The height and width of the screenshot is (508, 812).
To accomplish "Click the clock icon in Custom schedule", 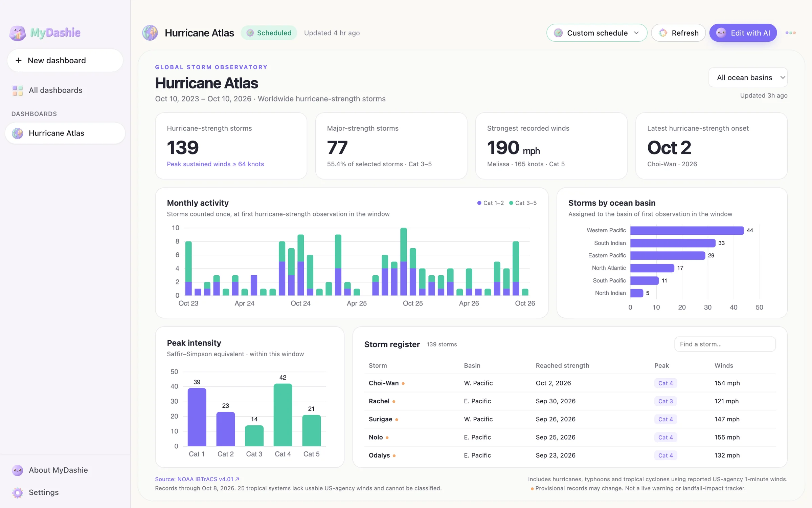I will tap(558, 33).
